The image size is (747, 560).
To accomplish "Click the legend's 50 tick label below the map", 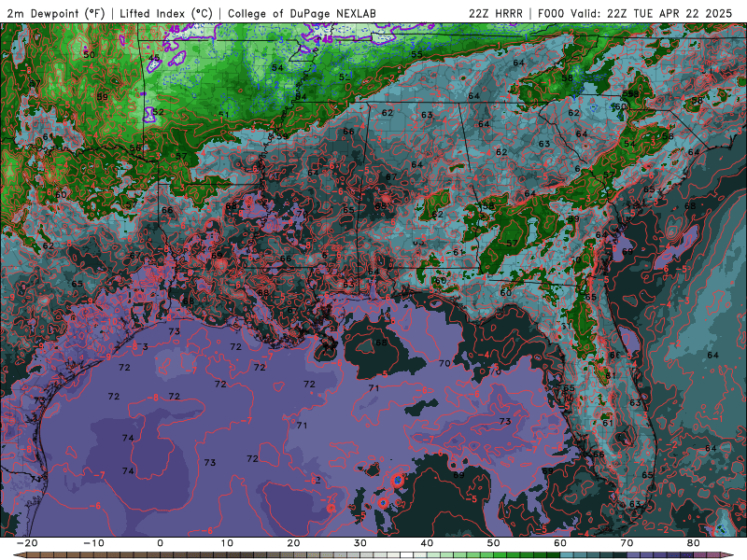I will (x=494, y=543).
